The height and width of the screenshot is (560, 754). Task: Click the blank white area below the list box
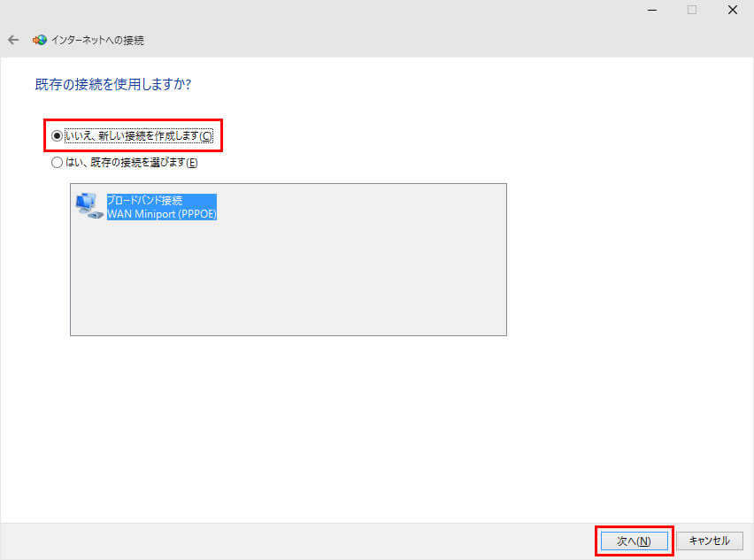354,425
